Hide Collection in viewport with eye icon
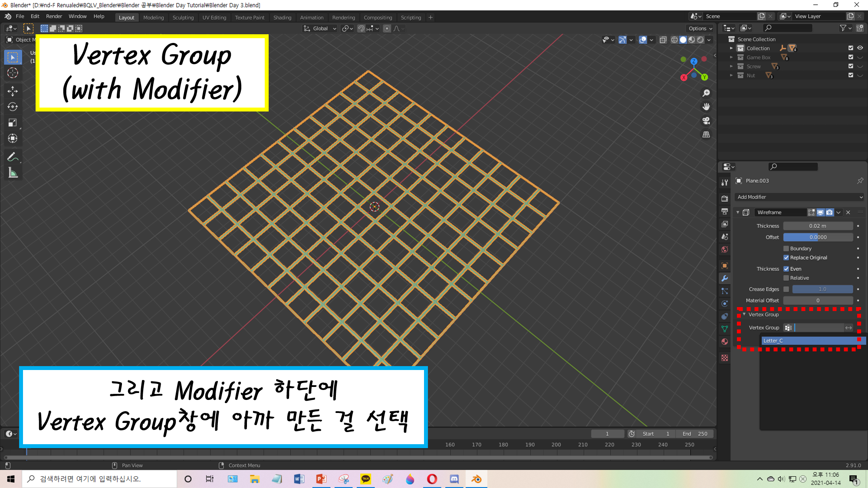 860,48
